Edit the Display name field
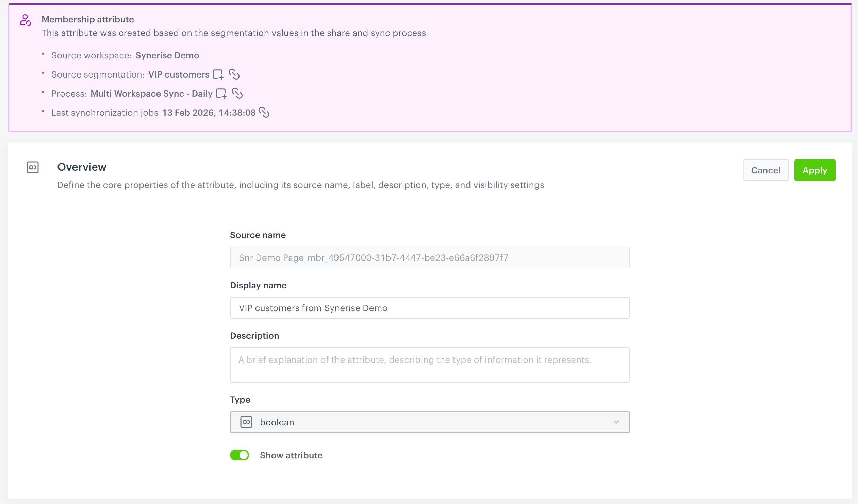 tap(430, 308)
